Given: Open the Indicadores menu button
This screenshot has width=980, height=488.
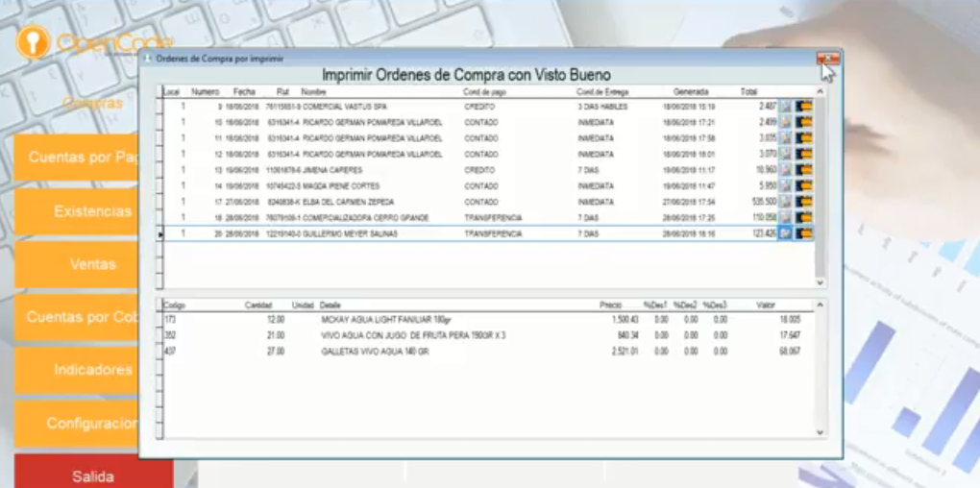Looking at the screenshot, I should [x=76, y=370].
